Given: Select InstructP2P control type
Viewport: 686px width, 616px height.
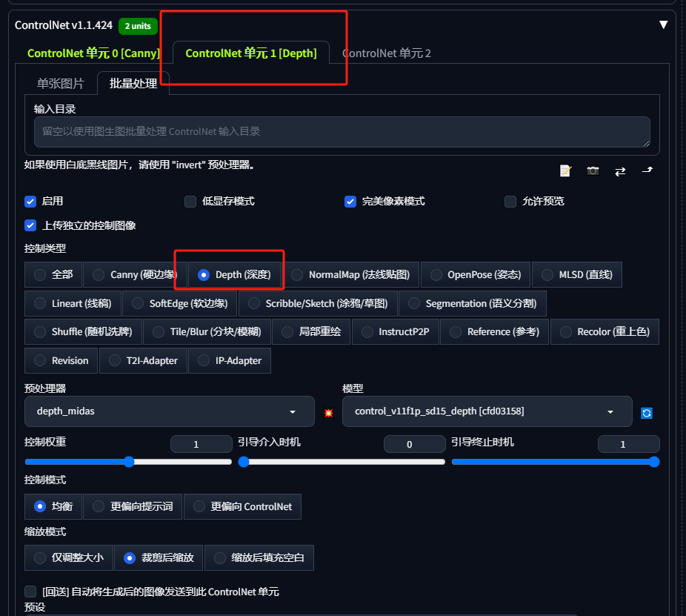Looking at the screenshot, I should (x=396, y=332).
